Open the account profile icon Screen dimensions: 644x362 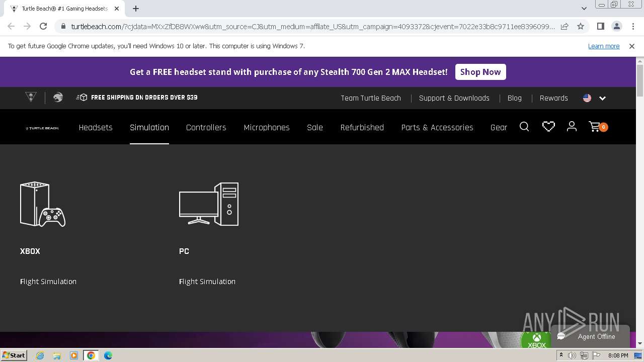point(572,127)
